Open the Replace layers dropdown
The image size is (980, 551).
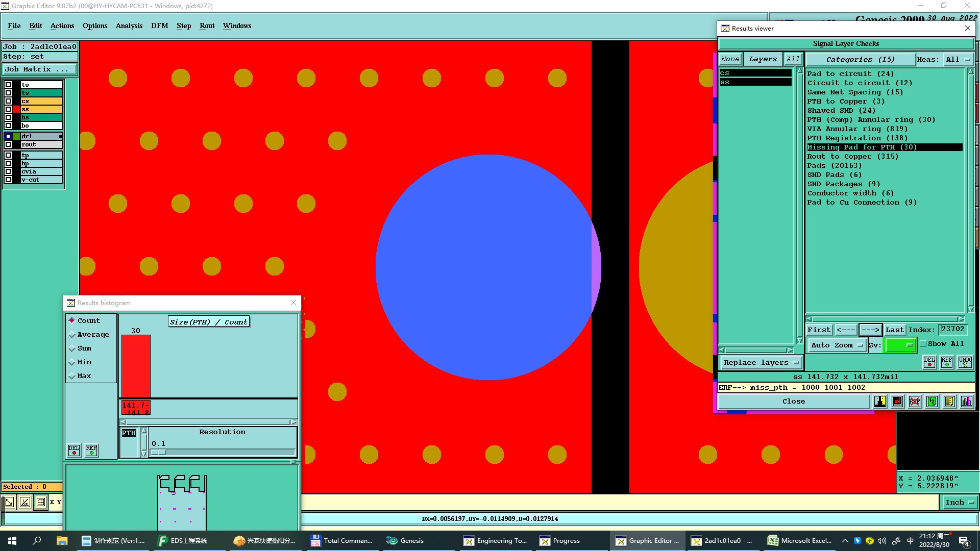point(760,363)
